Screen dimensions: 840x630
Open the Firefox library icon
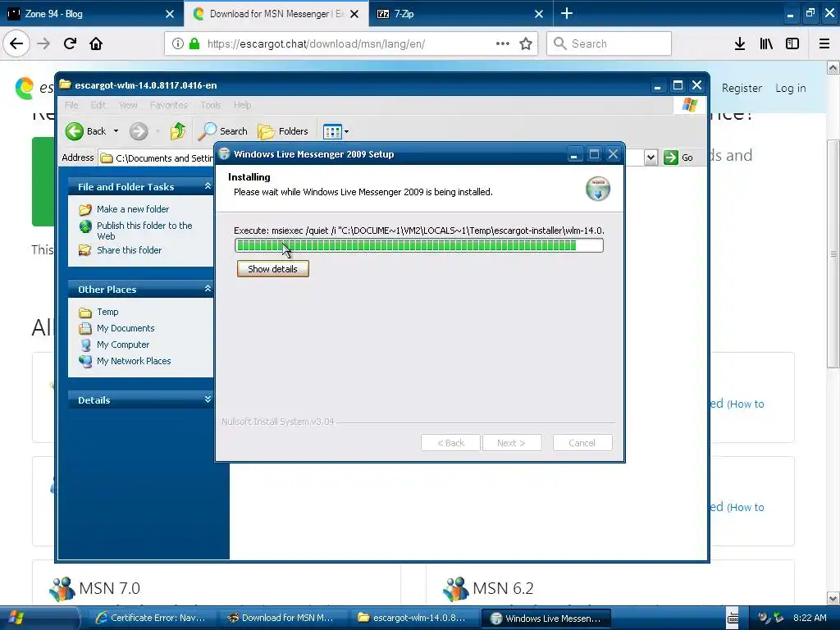[x=766, y=43]
